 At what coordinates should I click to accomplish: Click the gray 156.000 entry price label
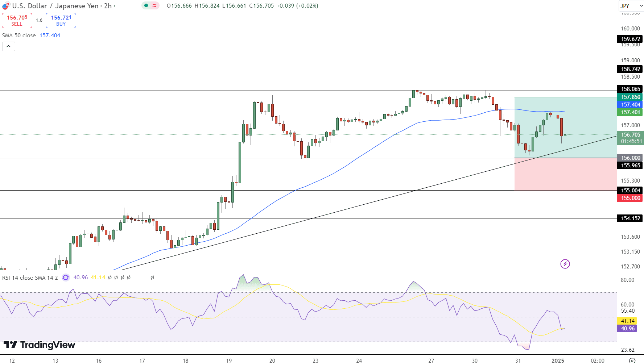click(x=630, y=158)
